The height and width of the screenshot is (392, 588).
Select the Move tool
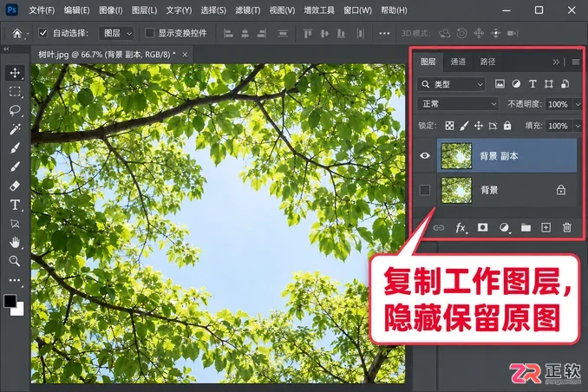15,73
